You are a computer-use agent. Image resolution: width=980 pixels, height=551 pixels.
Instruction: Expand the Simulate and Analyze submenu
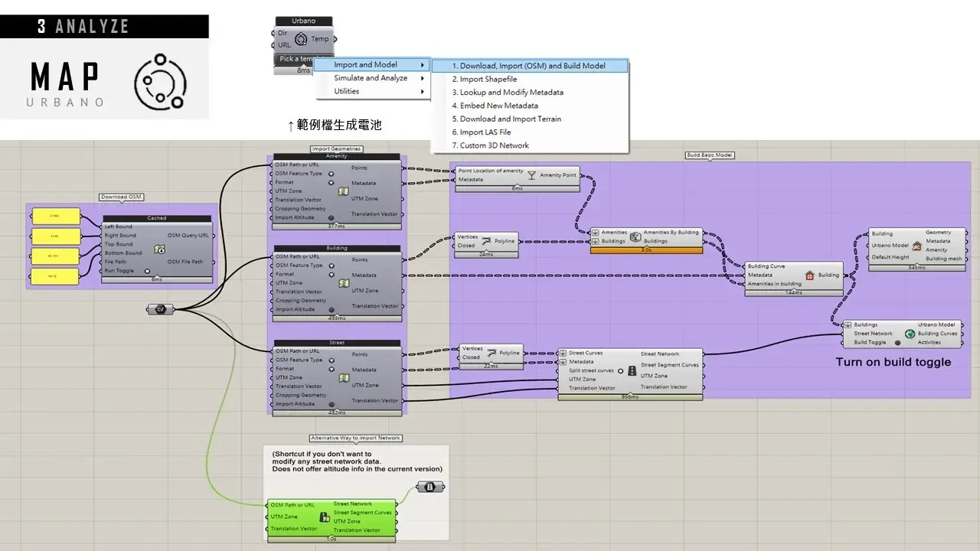(373, 78)
